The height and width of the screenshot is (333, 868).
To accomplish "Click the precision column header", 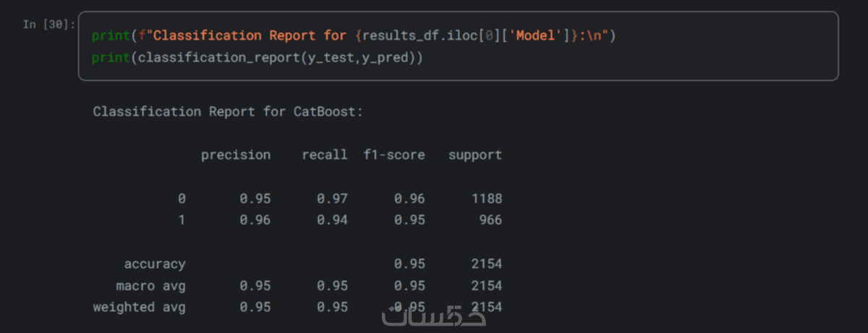I will [x=236, y=155].
